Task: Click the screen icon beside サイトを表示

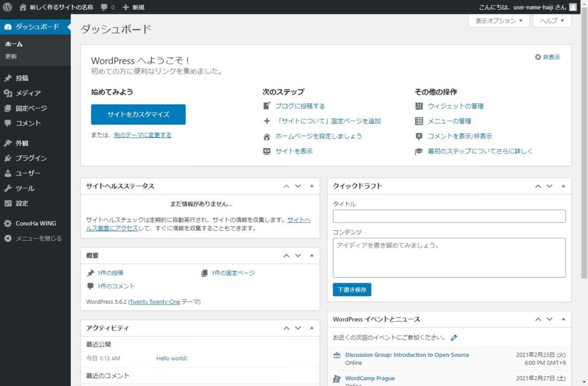Action: point(266,151)
